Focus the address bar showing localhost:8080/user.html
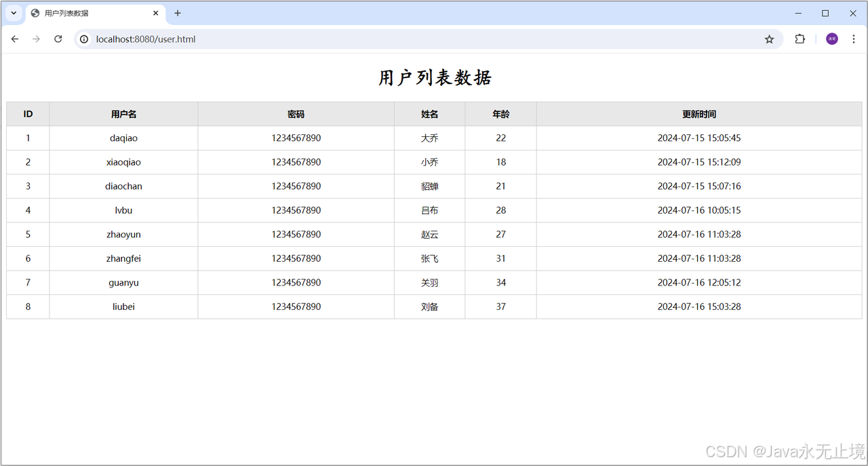868x466 pixels. pos(429,39)
